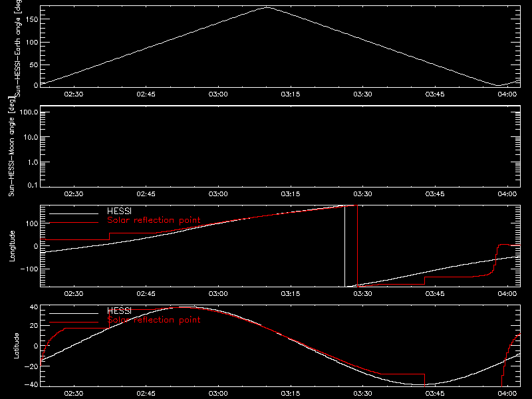
Task: Click 04:00 time label under Earth angle plot
Action: 507,94
